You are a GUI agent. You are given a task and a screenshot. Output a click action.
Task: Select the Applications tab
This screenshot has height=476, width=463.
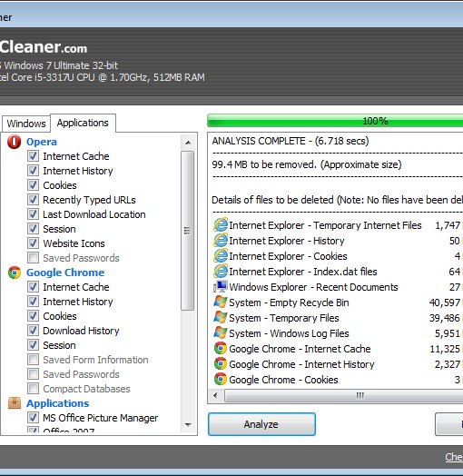point(83,123)
